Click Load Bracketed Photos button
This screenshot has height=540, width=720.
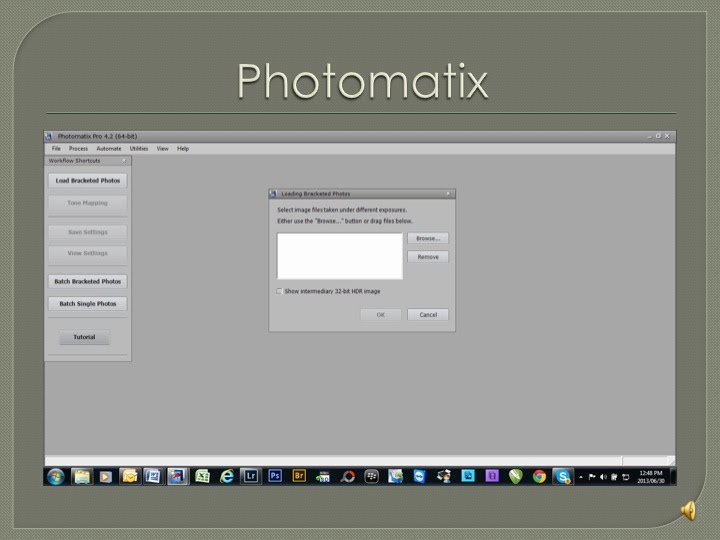point(88,180)
